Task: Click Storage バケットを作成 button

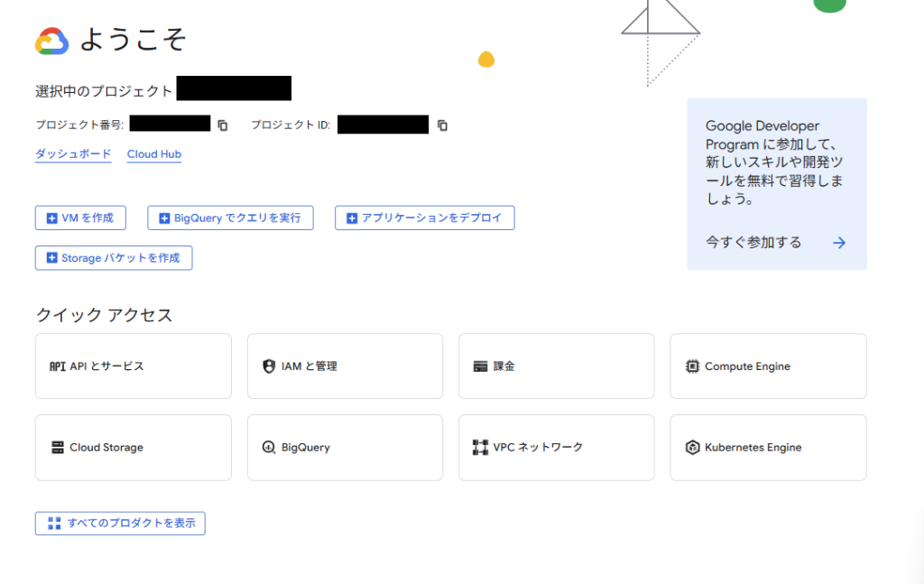Action: pyautogui.click(x=114, y=258)
